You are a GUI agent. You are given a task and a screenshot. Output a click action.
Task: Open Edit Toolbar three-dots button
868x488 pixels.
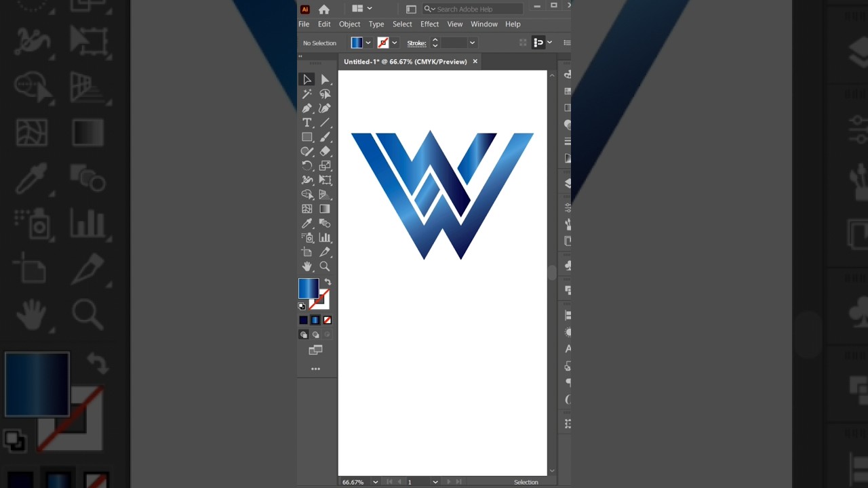pyautogui.click(x=315, y=369)
